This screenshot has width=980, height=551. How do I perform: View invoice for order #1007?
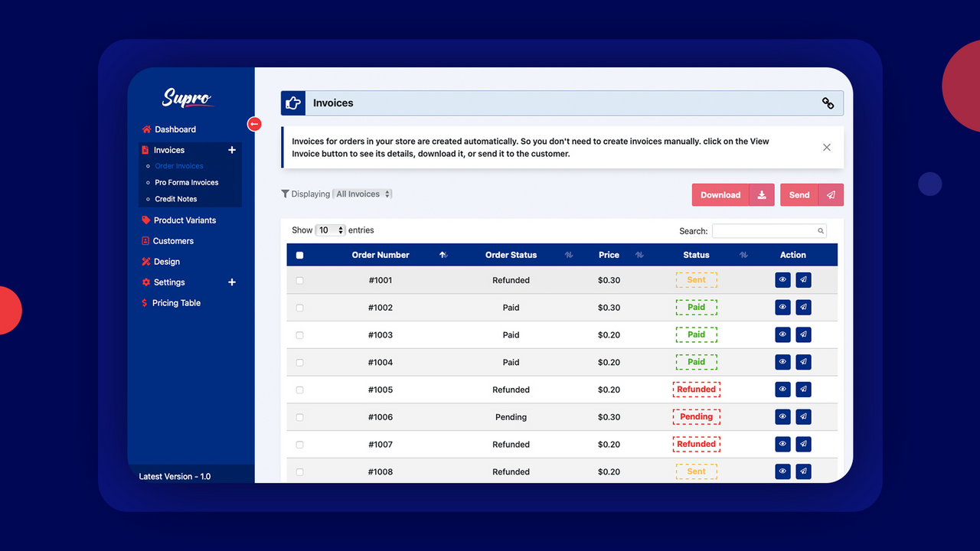[x=782, y=444]
